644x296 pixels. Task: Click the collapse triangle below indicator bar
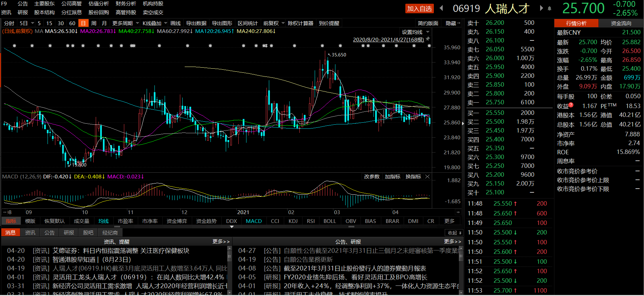[232, 227]
